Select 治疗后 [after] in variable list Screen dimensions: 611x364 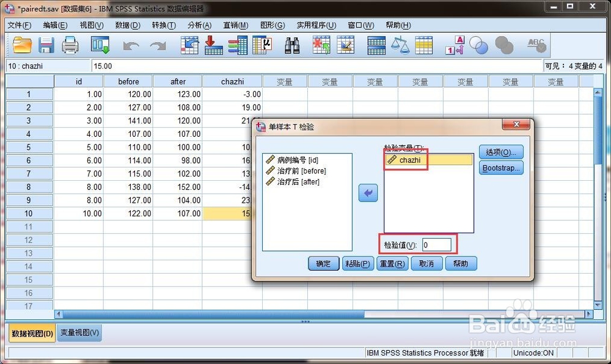(x=293, y=181)
